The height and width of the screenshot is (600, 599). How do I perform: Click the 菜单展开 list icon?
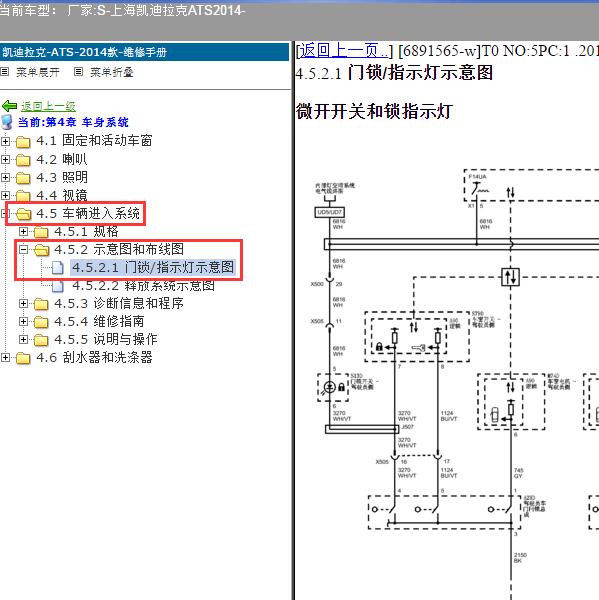point(5,72)
